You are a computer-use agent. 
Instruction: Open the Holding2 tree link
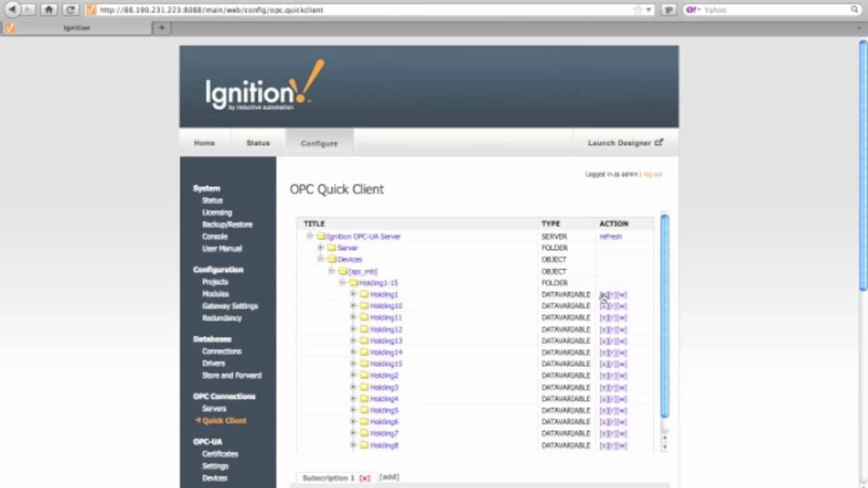coord(384,375)
